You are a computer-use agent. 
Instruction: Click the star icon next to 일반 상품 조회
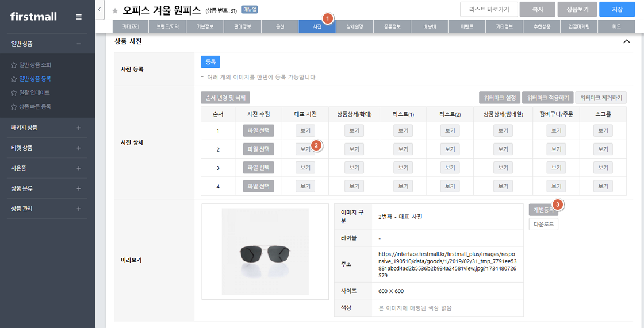pyautogui.click(x=14, y=65)
